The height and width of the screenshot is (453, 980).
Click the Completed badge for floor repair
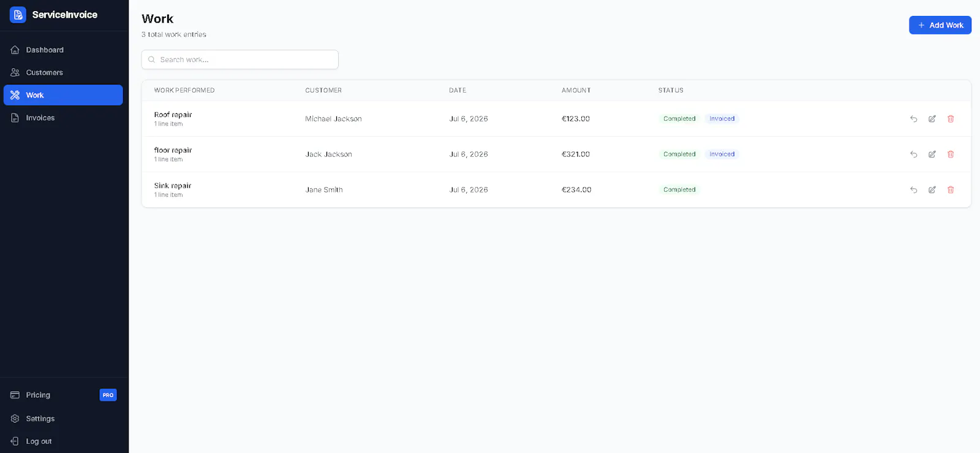tap(679, 154)
